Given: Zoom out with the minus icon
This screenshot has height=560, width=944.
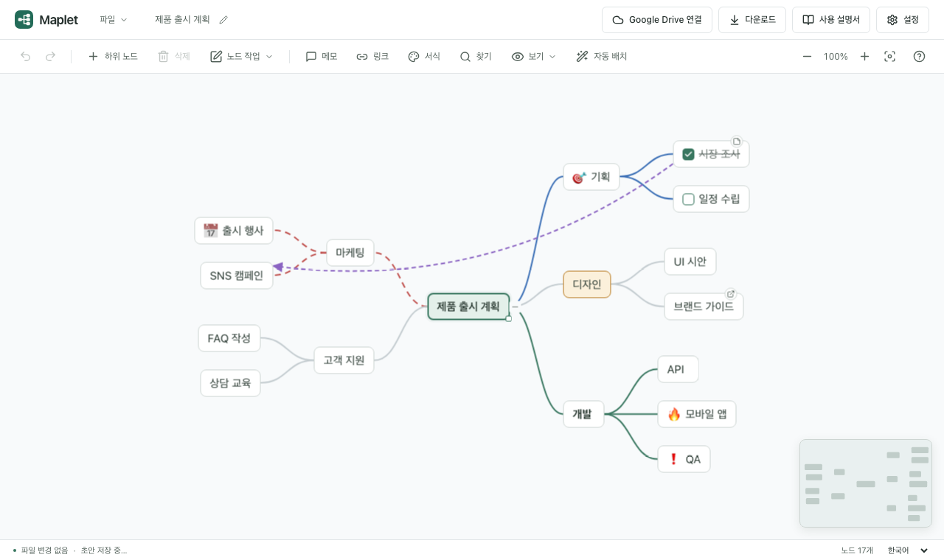Looking at the screenshot, I should pyautogui.click(x=807, y=57).
